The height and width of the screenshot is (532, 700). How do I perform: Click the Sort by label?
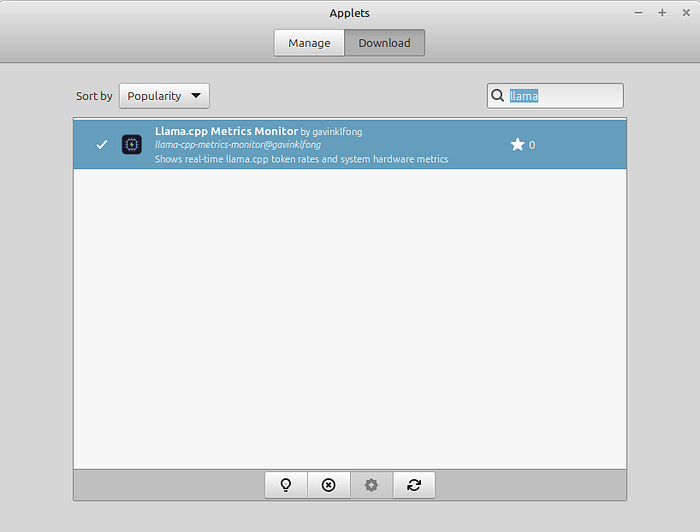[x=94, y=96]
